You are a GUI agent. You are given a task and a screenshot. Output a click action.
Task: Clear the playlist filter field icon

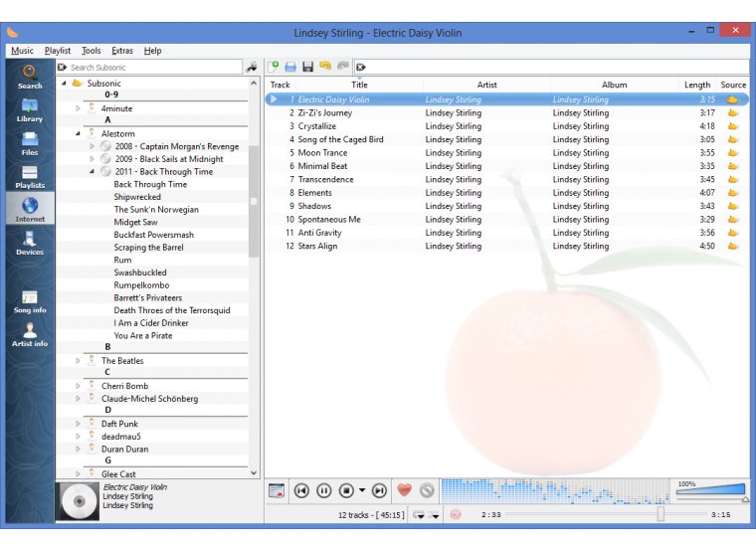[361, 67]
